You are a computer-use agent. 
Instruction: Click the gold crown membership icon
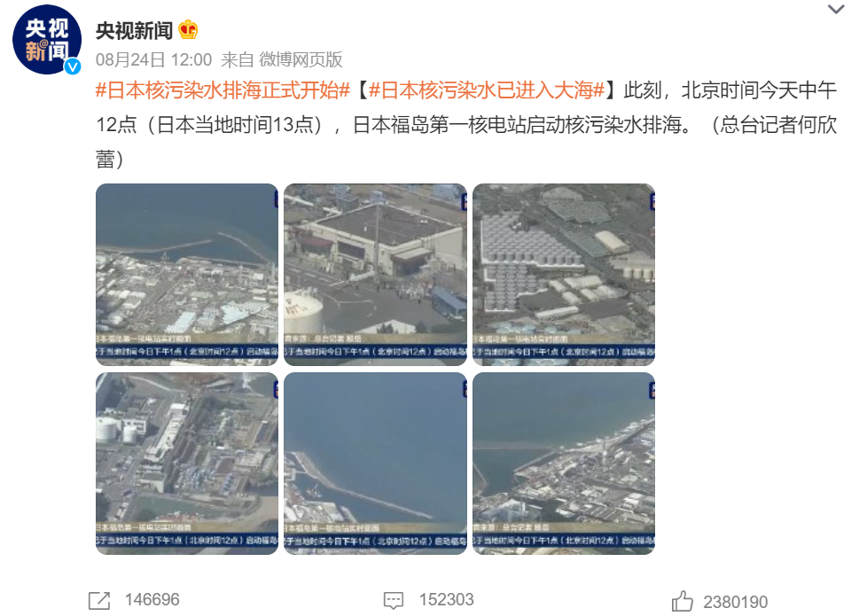pos(188,29)
